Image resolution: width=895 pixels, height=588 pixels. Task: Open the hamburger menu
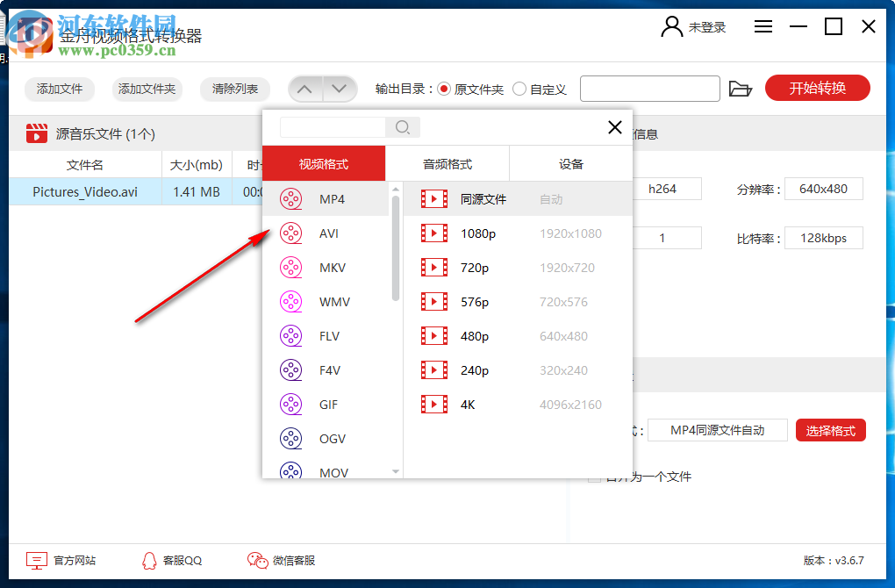[x=763, y=26]
